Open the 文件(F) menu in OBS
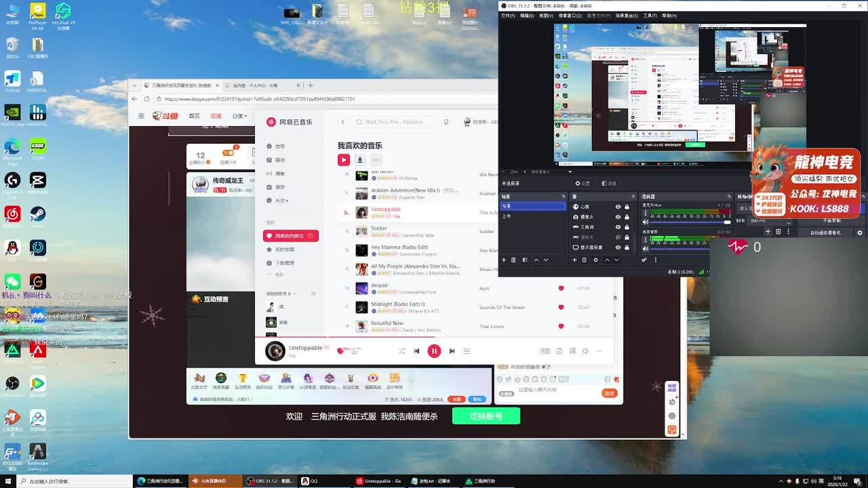The width and height of the screenshot is (868, 488). [x=507, y=16]
